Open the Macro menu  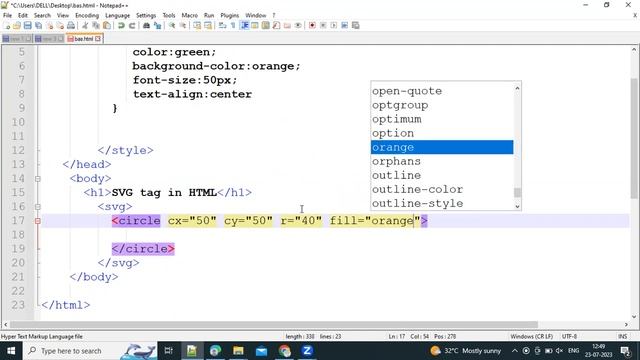pyautogui.click(x=189, y=16)
